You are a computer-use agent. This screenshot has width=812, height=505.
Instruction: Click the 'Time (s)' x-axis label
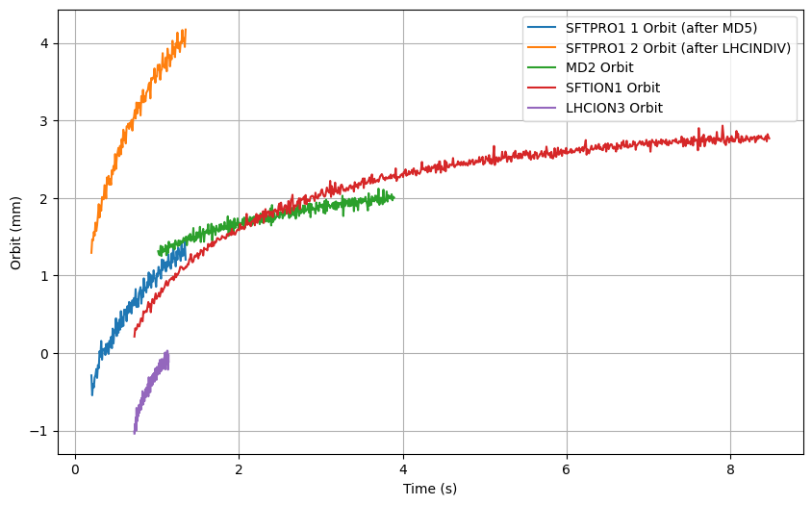[430, 490]
